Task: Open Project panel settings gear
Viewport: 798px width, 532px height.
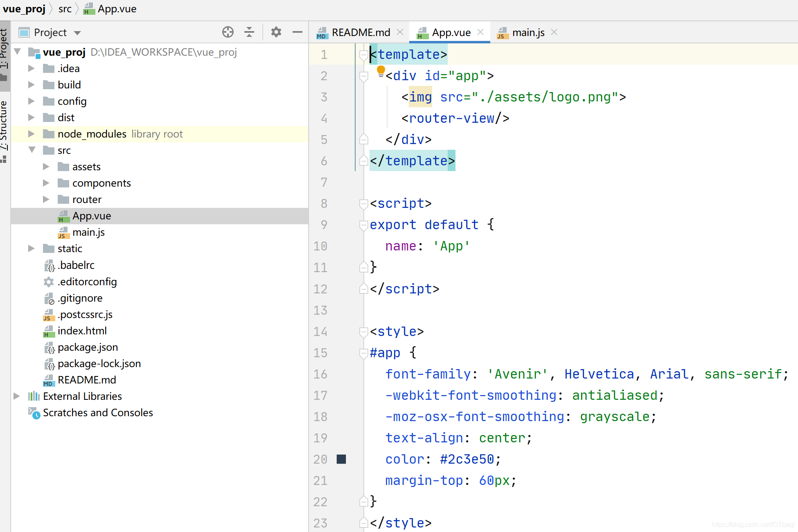Action: (x=276, y=32)
